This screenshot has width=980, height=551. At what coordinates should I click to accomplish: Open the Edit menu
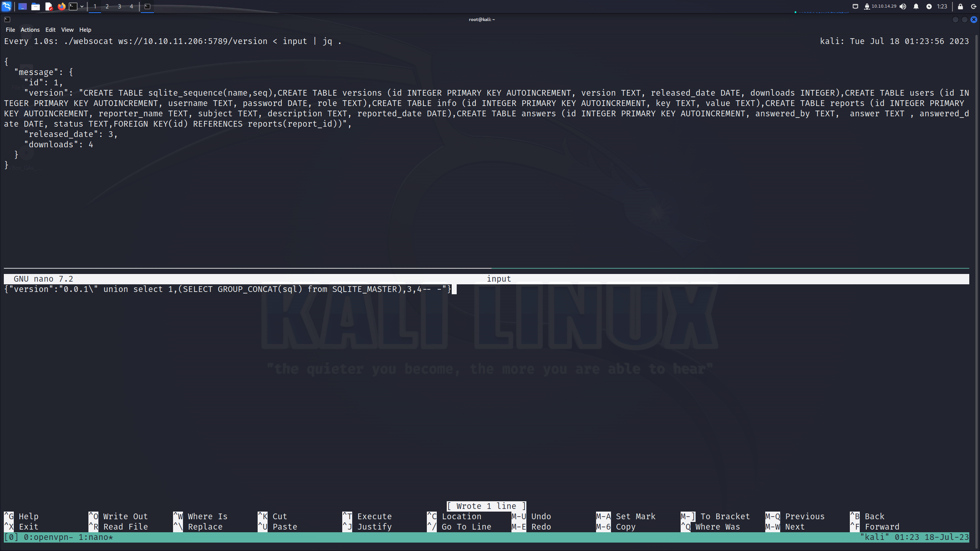pos(50,30)
